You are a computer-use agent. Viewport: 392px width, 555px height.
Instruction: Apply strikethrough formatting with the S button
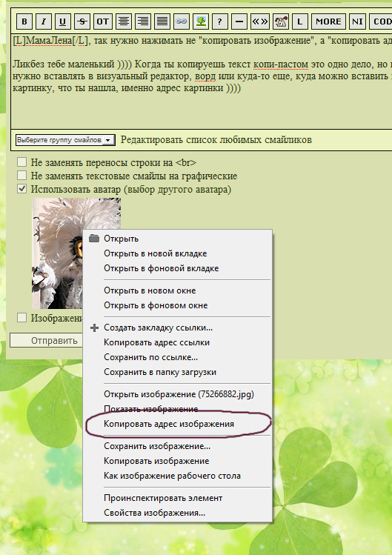pos(82,21)
